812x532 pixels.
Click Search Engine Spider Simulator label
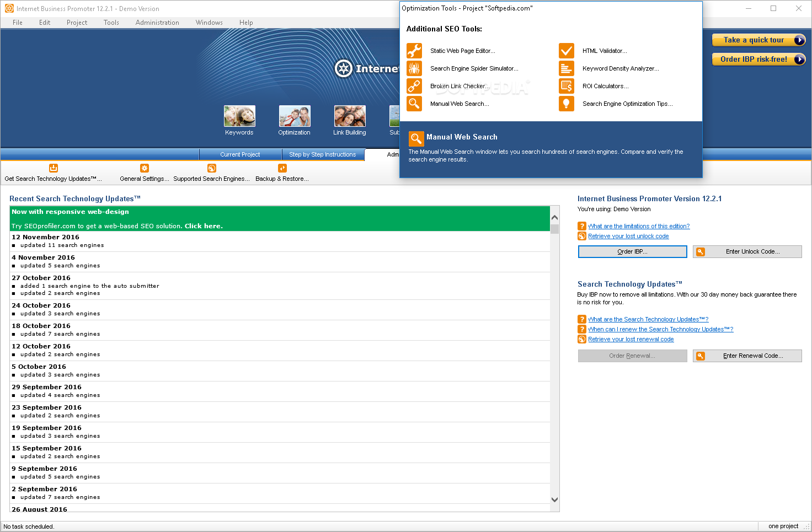474,68
